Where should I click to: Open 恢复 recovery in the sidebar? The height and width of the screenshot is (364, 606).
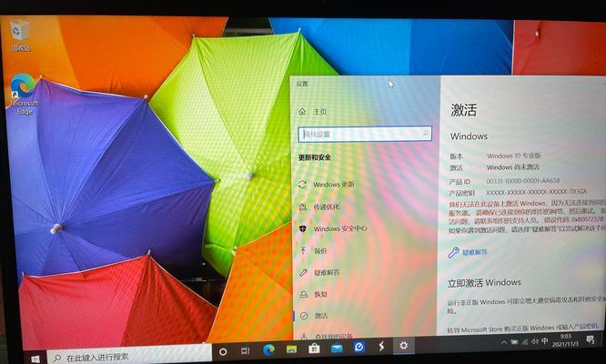point(321,294)
